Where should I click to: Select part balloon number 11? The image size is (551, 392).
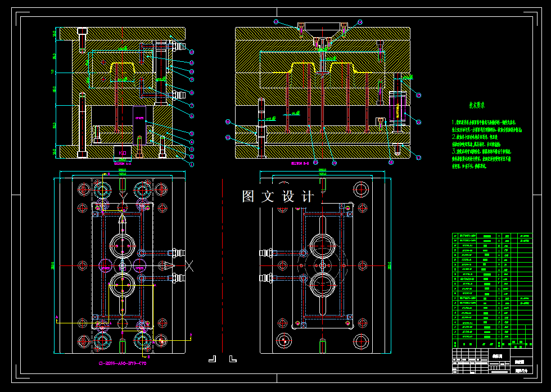[192, 62]
